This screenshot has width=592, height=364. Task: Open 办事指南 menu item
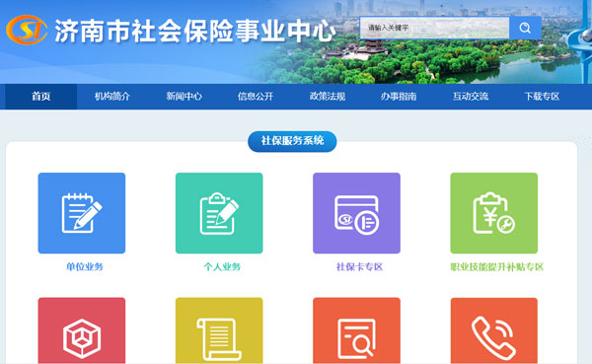point(399,97)
